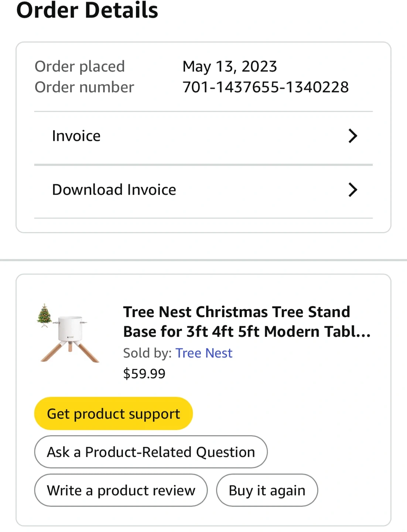This screenshot has width=407, height=532.
Task: Open the Invoice row chevron arrow
Action: tap(353, 136)
